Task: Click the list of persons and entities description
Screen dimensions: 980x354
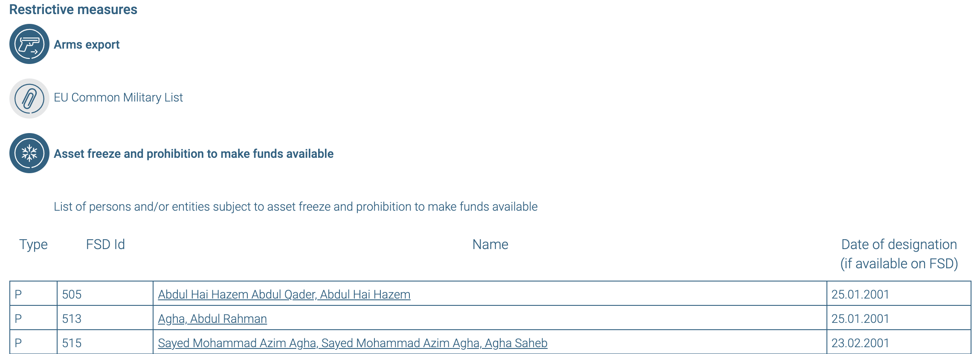Action: [296, 206]
